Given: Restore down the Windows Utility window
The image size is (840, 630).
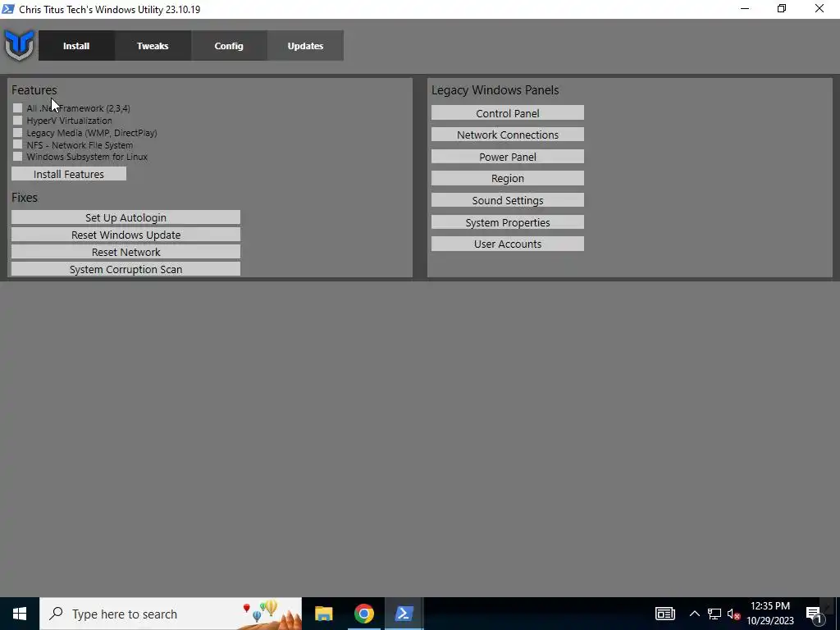Looking at the screenshot, I should (782, 9).
